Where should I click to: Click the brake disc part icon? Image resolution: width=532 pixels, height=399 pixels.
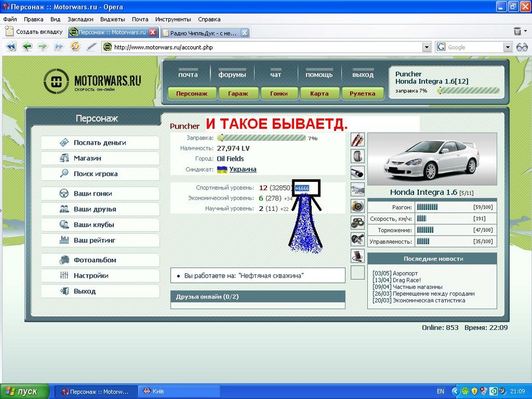pos(358,206)
